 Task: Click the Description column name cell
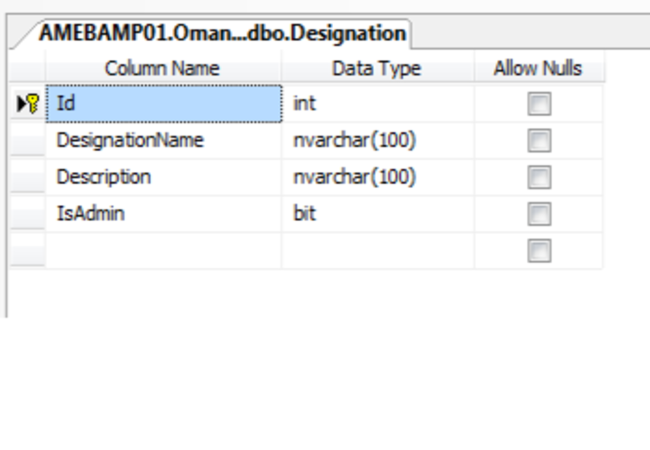click(165, 178)
